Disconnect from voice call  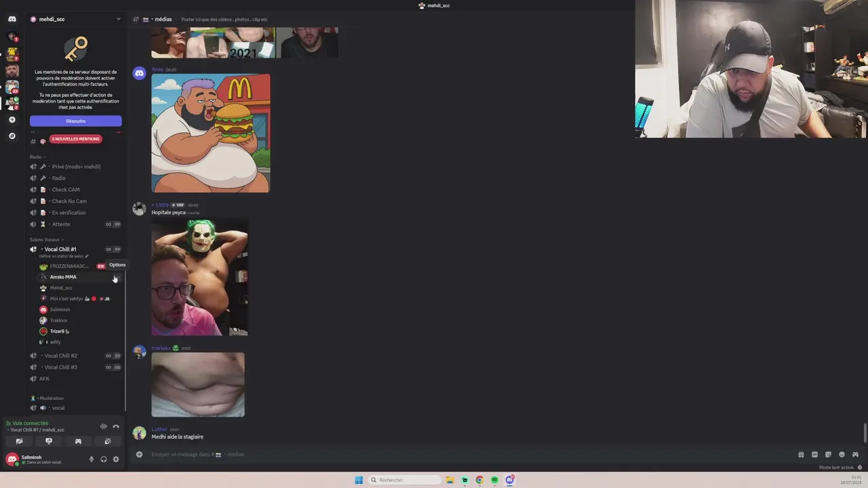point(116,426)
